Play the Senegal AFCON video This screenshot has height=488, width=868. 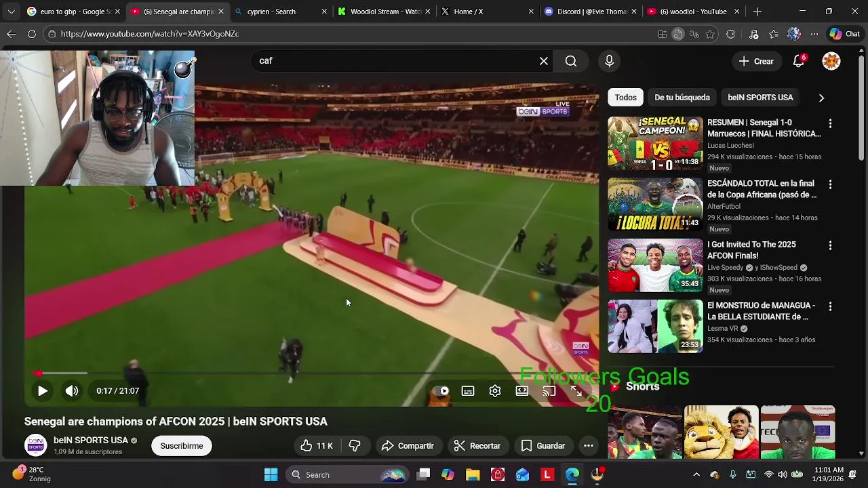pos(42,391)
